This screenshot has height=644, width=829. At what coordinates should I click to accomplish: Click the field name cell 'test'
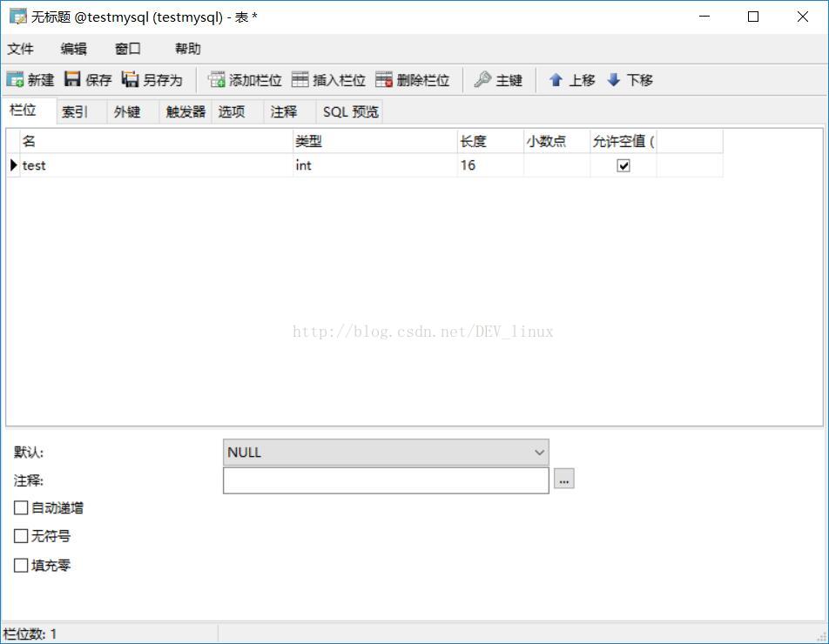point(157,165)
